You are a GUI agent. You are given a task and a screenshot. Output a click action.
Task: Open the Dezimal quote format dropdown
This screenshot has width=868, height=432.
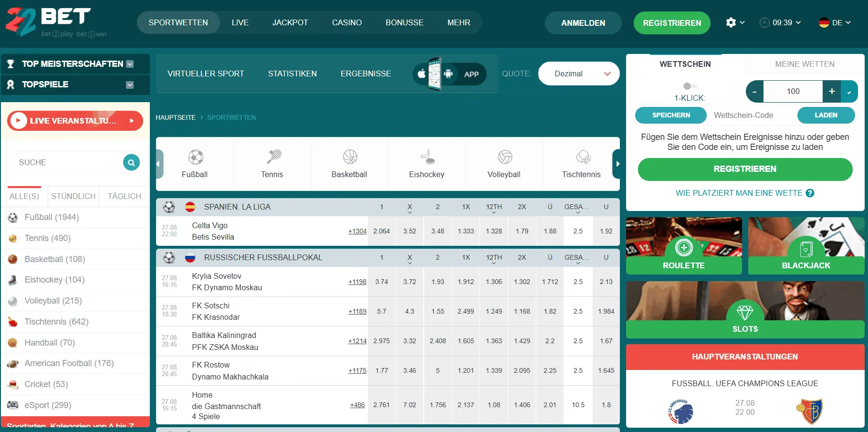578,74
